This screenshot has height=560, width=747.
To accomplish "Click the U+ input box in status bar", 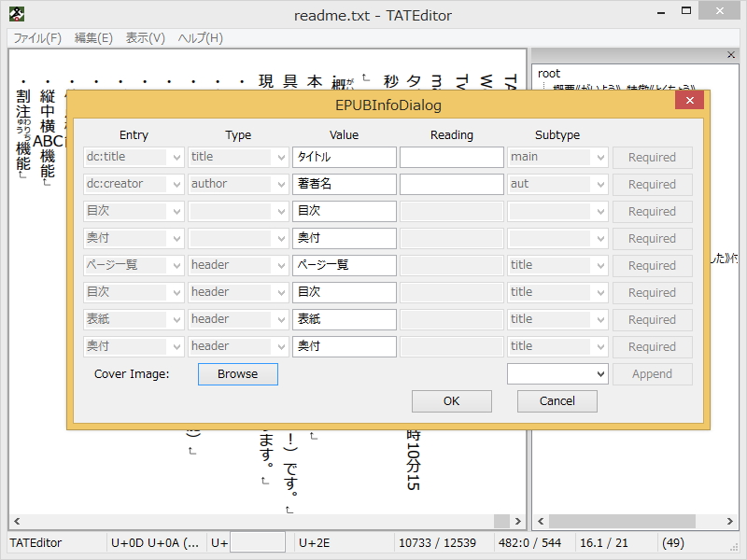I will 257,541.
